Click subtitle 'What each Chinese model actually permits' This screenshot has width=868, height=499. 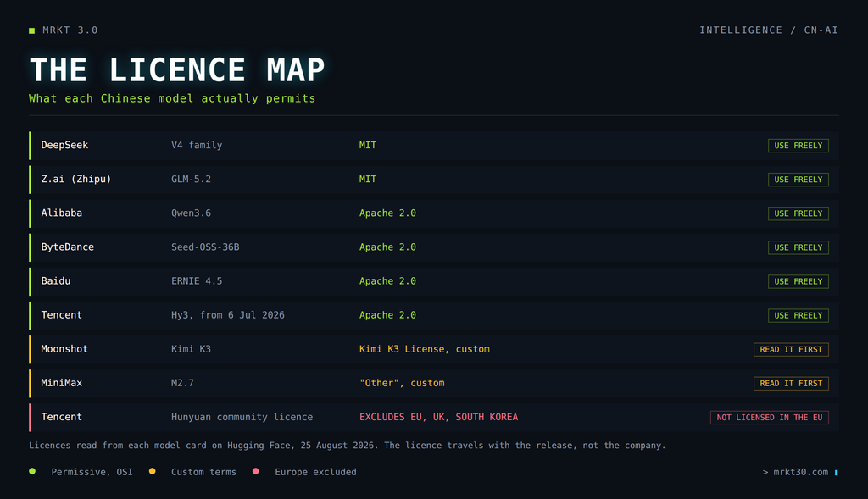point(172,98)
